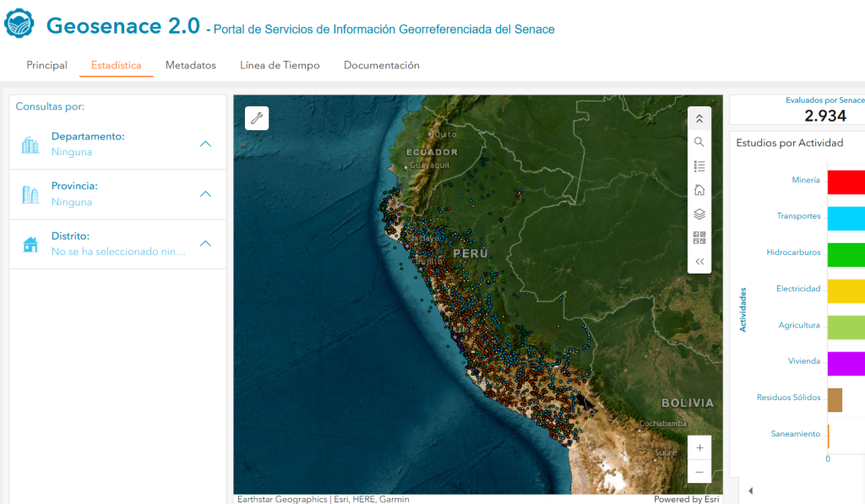Expand the Distrito selector chevron
The image size is (865, 504).
pyautogui.click(x=205, y=244)
